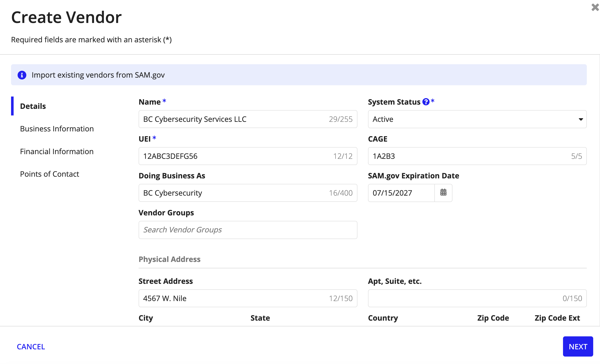Click the required fields asterisk note
This screenshot has height=364, width=600.
pyautogui.click(x=92, y=40)
